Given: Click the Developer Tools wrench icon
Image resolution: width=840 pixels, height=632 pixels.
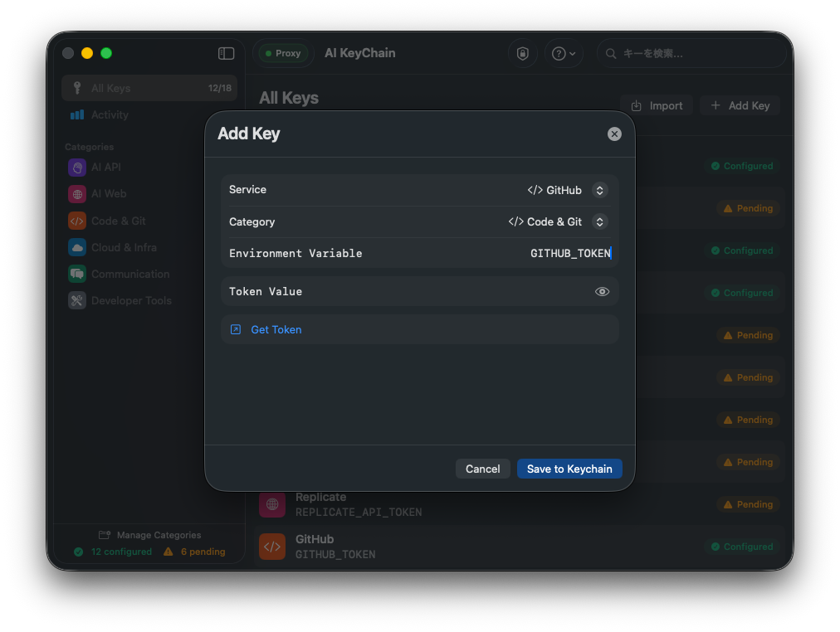Looking at the screenshot, I should pos(77,301).
